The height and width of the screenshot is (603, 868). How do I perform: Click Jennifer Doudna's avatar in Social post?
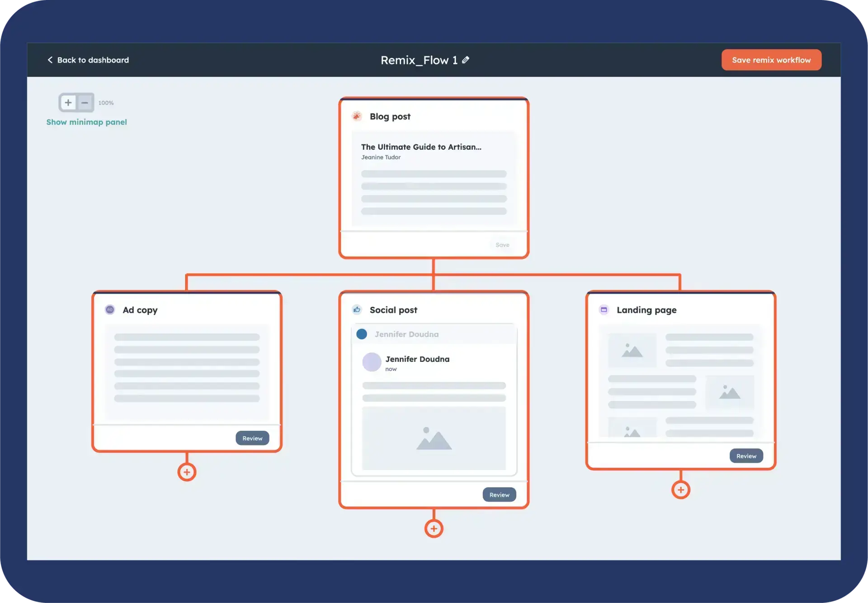point(372,362)
